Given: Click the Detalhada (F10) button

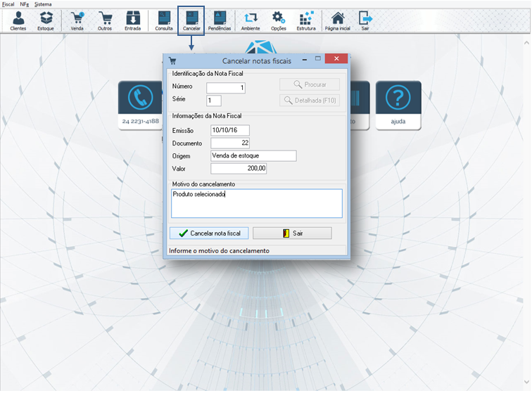Looking at the screenshot, I should tap(310, 101).
